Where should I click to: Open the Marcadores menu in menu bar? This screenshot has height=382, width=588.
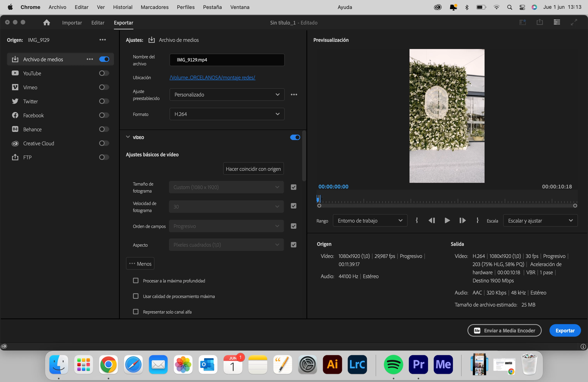[x=154, y=7]
